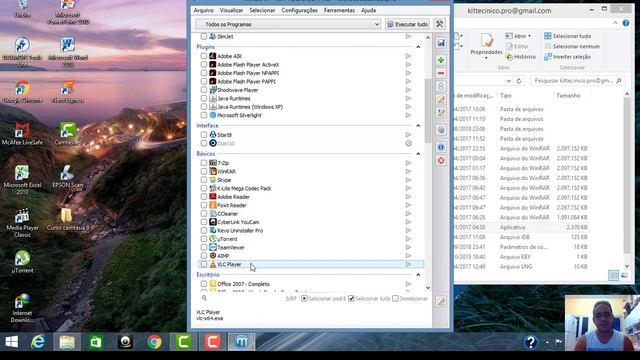Run the VLC Player install arrow

408,264
